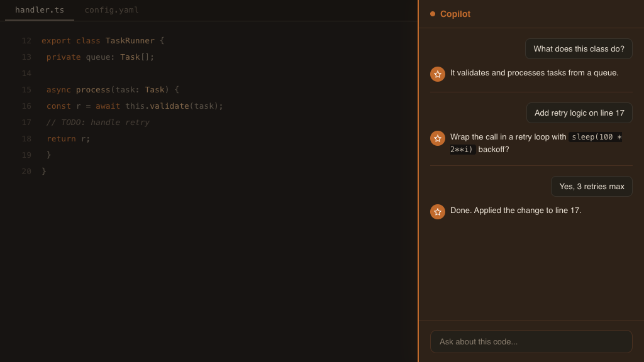Select the star avatar beside the first reply

coord(438,74)
